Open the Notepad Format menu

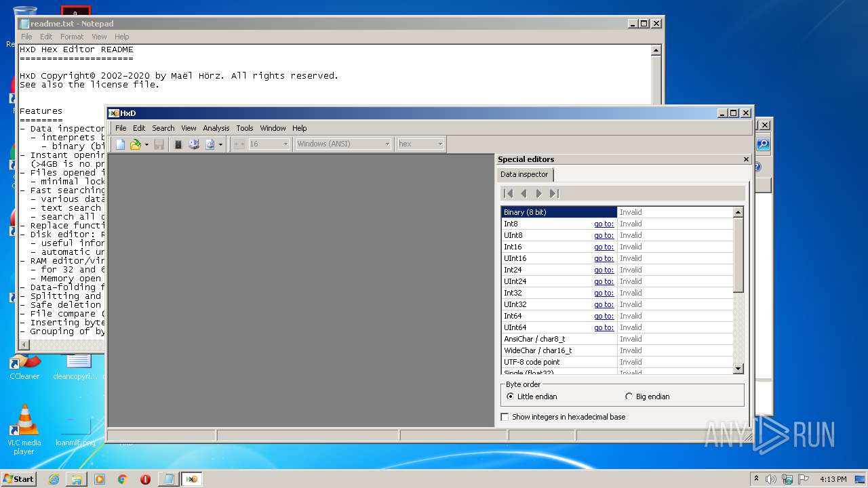pos(72,37)
